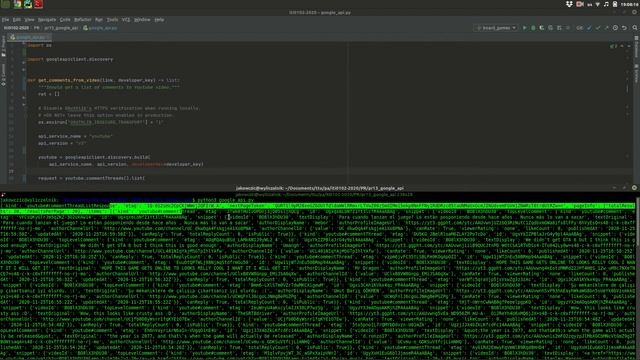Image resolution: width=640 pixels, height=360 pixels.
Task: Click the Git Commit checkmark icon
Action: (x=598, y=28)
